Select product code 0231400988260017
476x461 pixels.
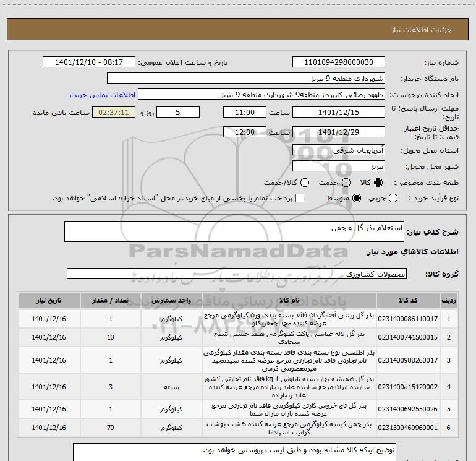pyautogui.click(x=408, y=360)
